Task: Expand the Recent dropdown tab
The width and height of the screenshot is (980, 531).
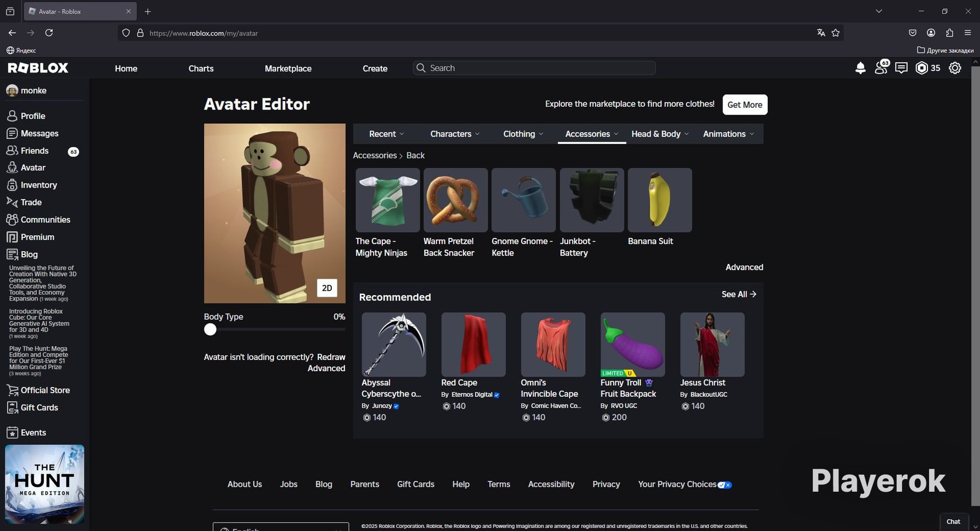Action: (x=386, y=134)
